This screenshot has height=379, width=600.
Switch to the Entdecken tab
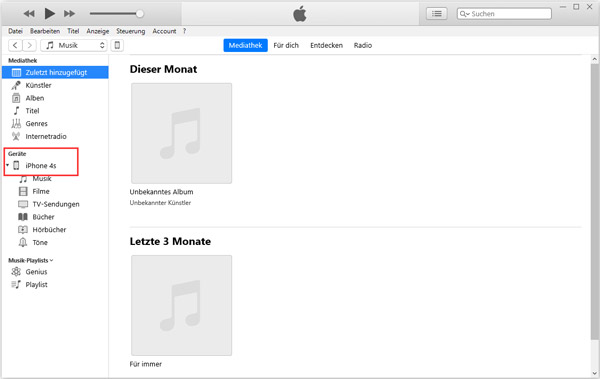coord(326,45)
